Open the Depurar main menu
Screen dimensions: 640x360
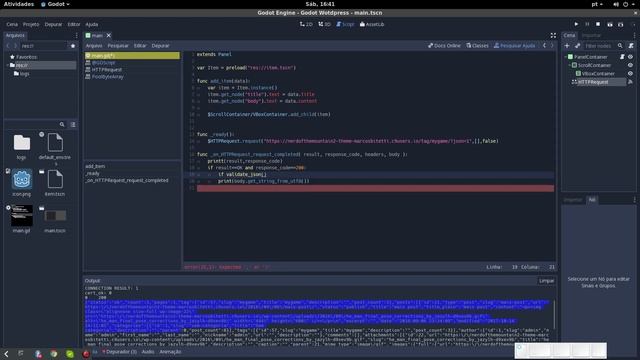pos(53,24)
